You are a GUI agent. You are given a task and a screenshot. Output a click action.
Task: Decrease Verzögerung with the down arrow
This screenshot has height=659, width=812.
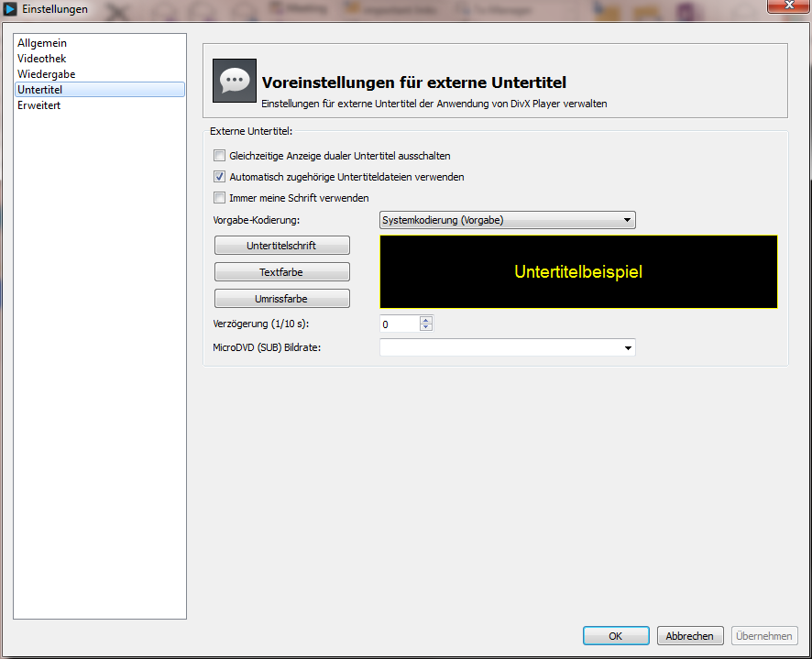425,327
